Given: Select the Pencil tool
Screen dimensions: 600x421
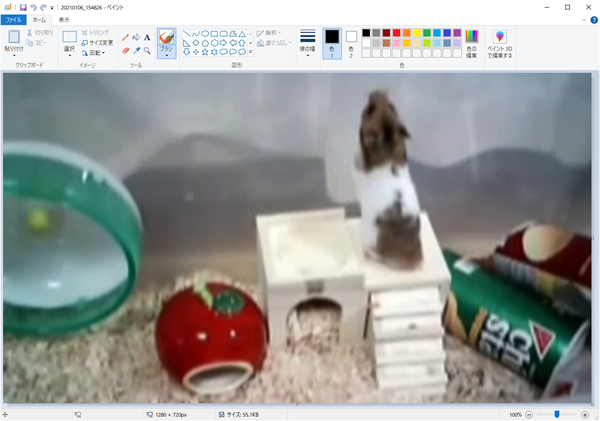Looking at the screenshot, I should (126, 38).
